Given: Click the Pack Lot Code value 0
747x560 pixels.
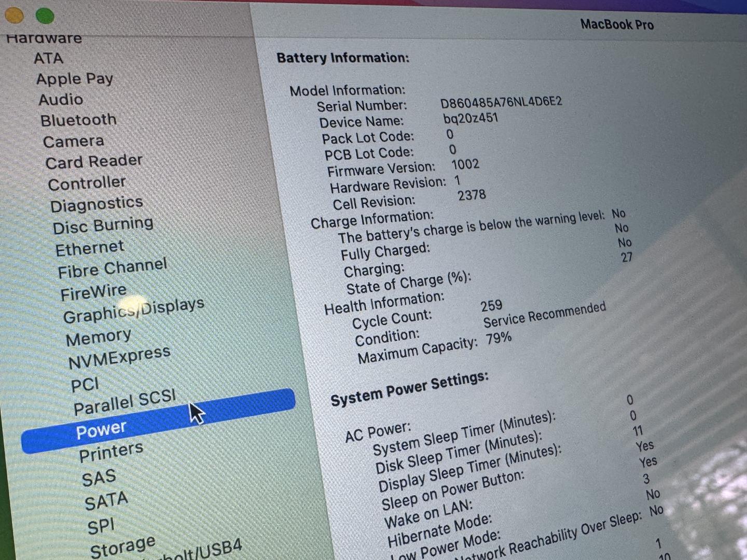Looking at the screenshot, I should point(450,134).
